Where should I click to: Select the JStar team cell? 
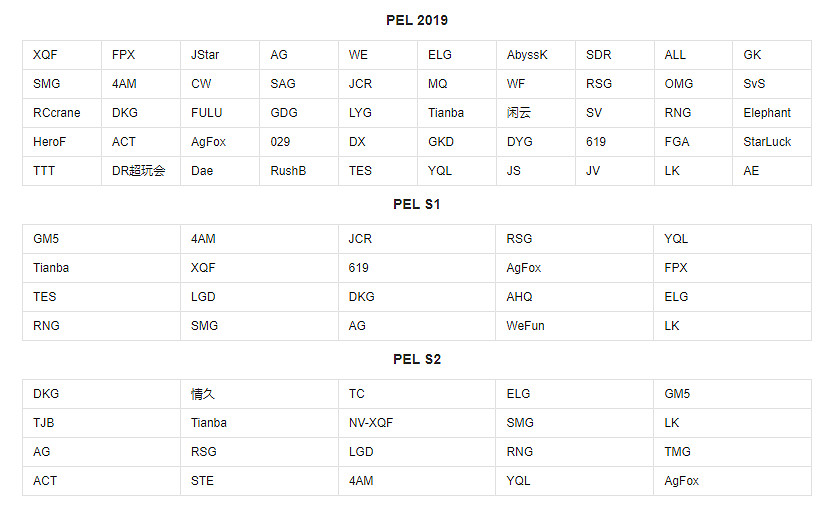[x=205, y=55]
